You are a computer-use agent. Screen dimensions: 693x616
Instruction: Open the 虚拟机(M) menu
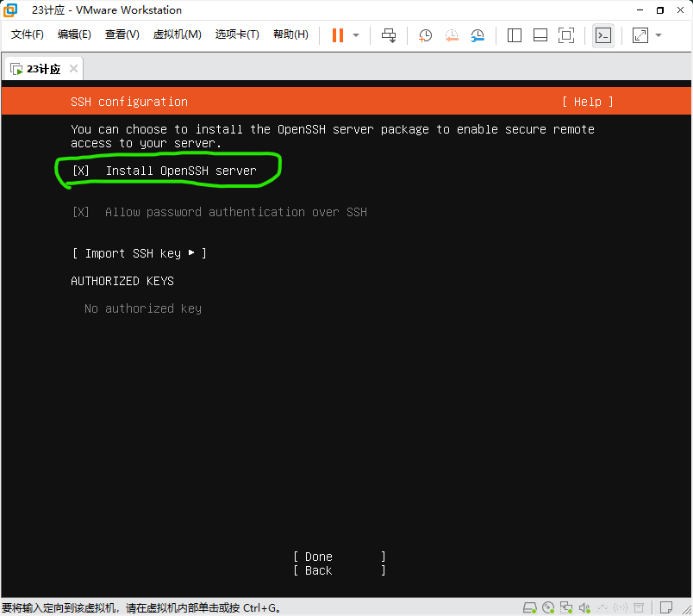point(178,34)
